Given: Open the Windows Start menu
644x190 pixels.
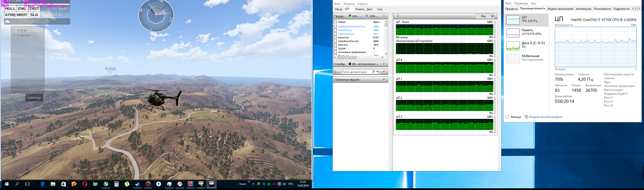Looking at the screenshot, I should pos(6,184).
